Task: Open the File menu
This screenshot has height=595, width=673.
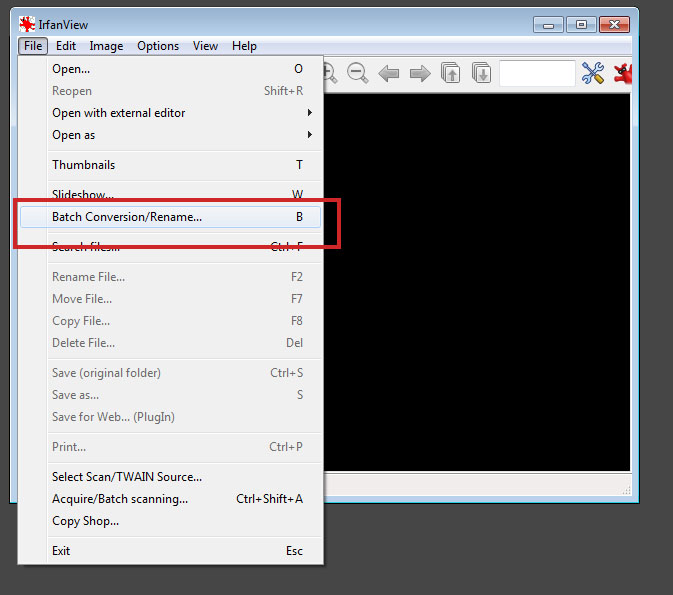Action: pyautogui.click(x=33, y=46)
